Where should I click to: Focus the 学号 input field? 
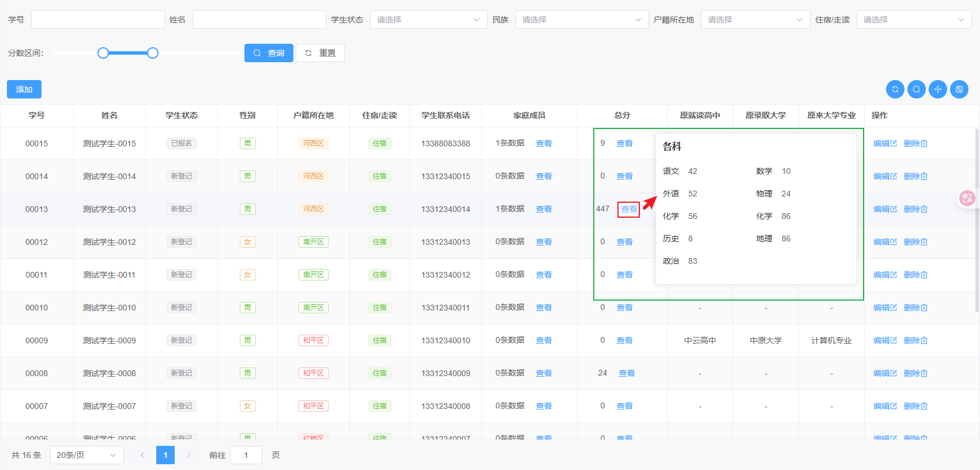(x=98, y=20)
